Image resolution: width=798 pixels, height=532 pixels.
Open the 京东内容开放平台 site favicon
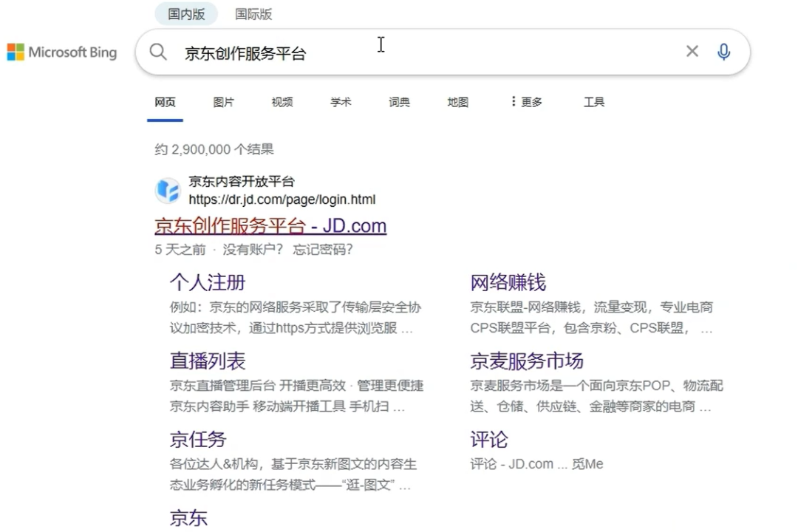pyautogui.click(x=168, y=191)
